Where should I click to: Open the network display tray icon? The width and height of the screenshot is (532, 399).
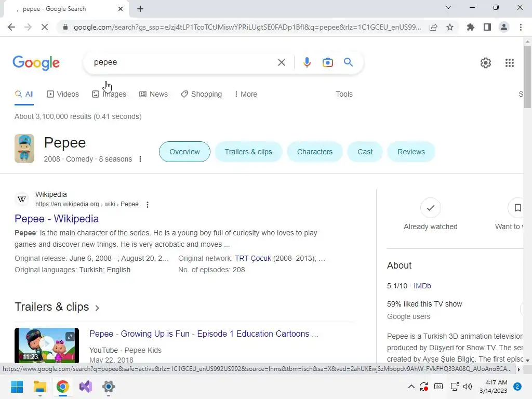tap(455, 387)
